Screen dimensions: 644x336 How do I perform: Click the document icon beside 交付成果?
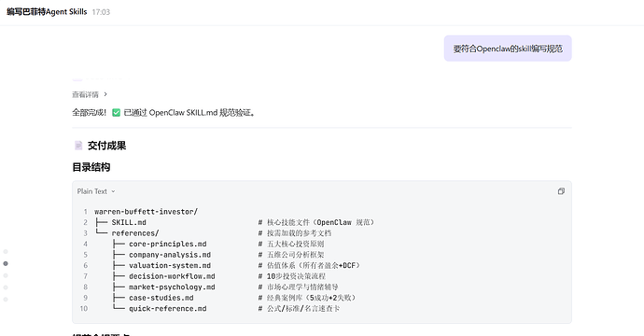pyautogui.click(x=78, y=146)
